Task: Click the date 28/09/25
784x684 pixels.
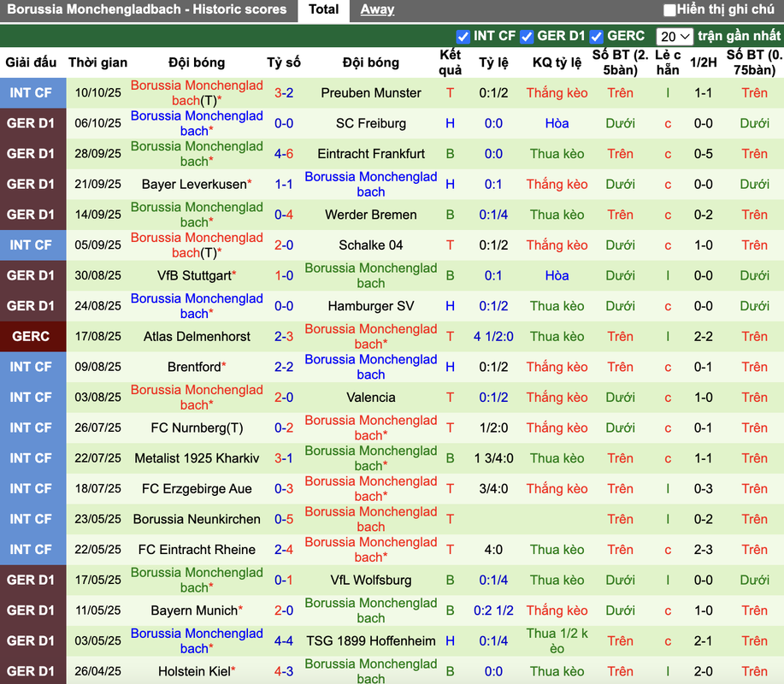Action: click(98, 154)
